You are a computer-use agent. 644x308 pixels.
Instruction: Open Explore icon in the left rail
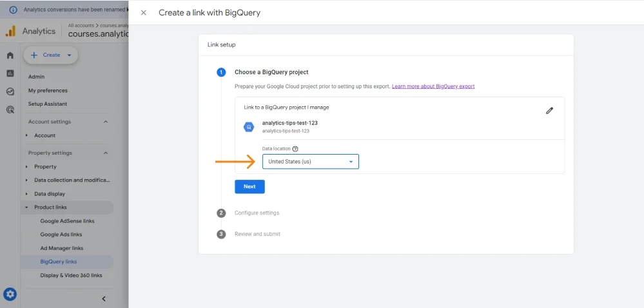pos(10,91)
